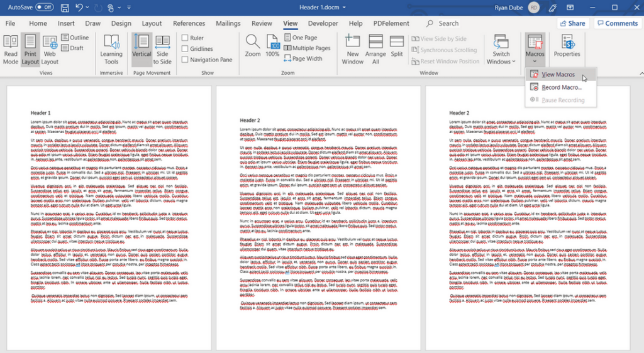Screen dimensions: 644x353
Task: Open the PDFelement tab
Action: point(391,23)
